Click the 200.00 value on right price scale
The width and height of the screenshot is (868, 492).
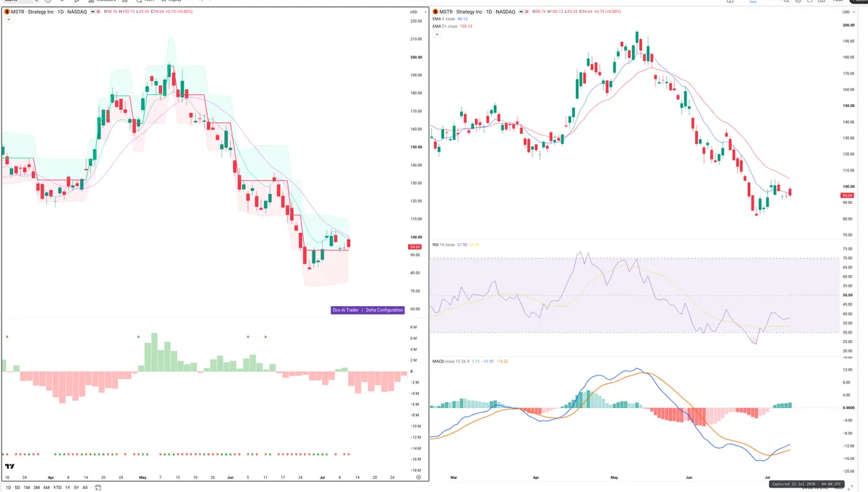coord(848,25)
